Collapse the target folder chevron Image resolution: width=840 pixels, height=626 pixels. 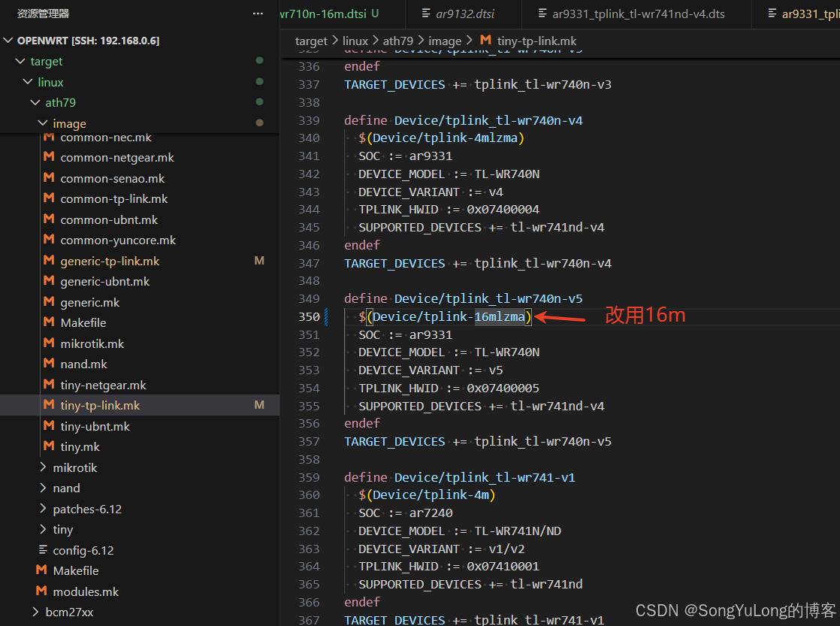coord(20,62)
